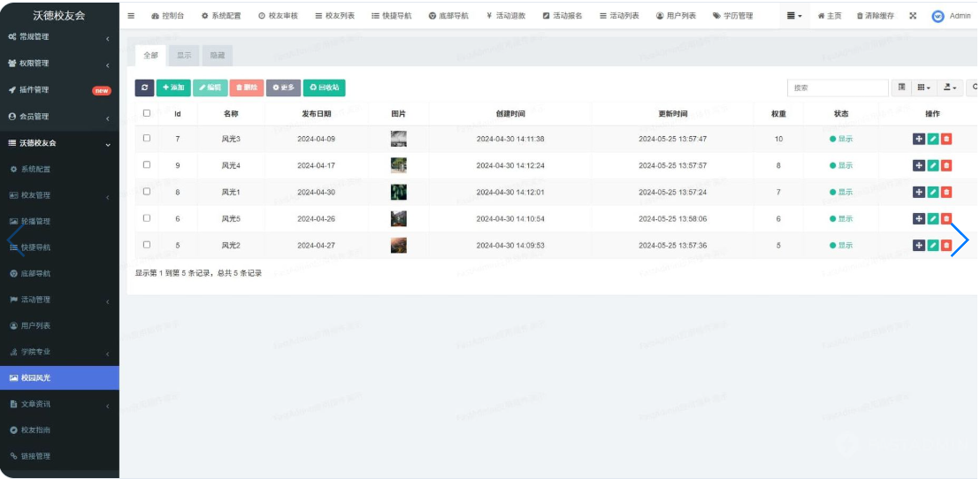Click the hamburger menu icon at top left

point(132,16)
